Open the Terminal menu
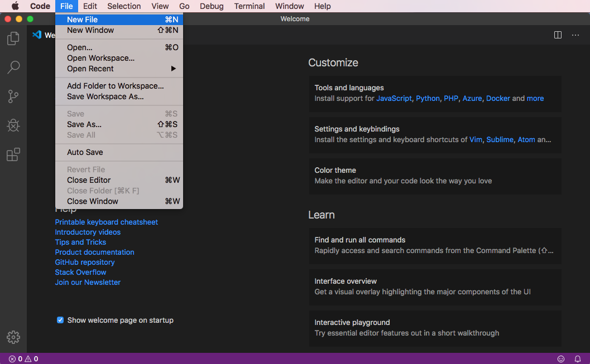 click(249, 6)
